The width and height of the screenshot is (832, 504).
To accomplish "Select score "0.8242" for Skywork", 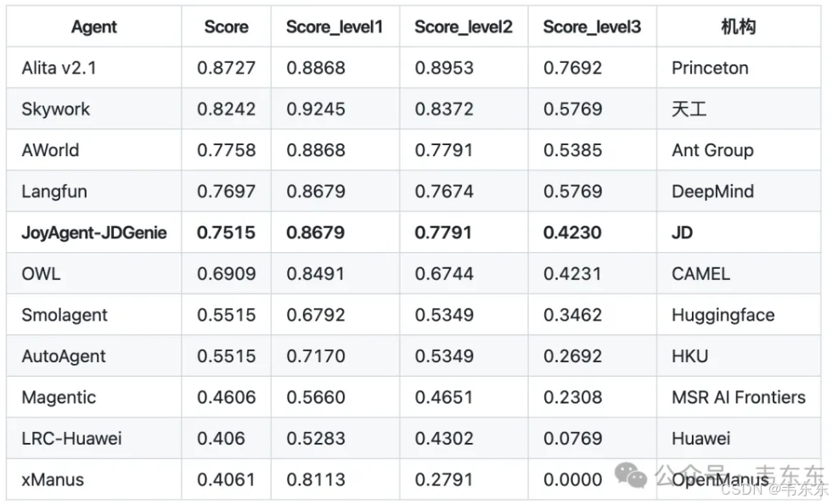I will click(x=226, y=109).
